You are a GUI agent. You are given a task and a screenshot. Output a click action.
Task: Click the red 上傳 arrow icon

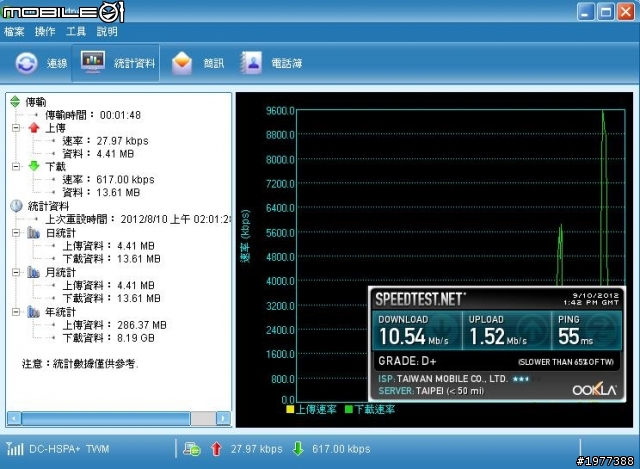pyautogui.click(x=34, y=128)
